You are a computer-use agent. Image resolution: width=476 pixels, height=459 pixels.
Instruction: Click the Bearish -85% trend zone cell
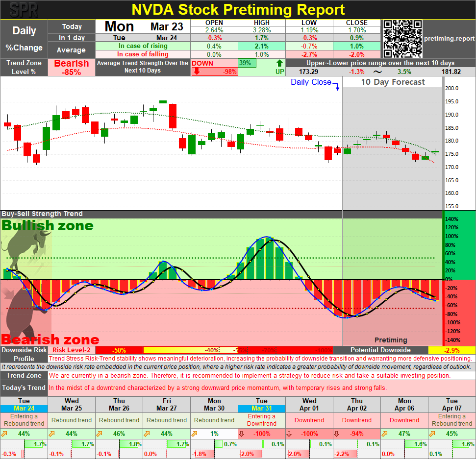(72, 67)
